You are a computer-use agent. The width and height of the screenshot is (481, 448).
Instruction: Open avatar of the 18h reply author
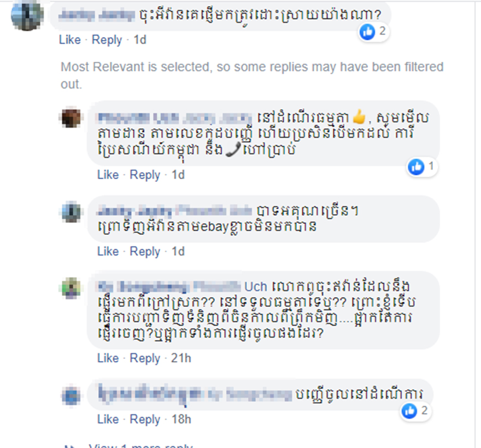(71, 395)
